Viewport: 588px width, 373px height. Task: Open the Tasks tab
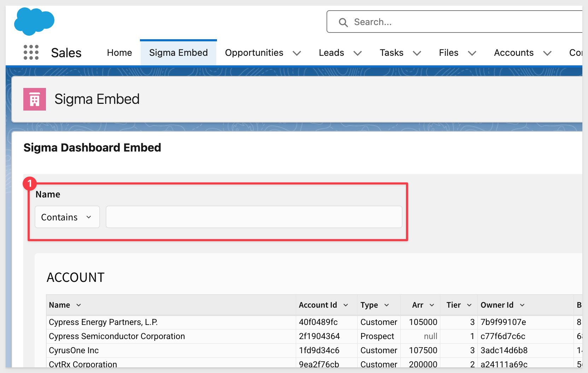point(392,53)
